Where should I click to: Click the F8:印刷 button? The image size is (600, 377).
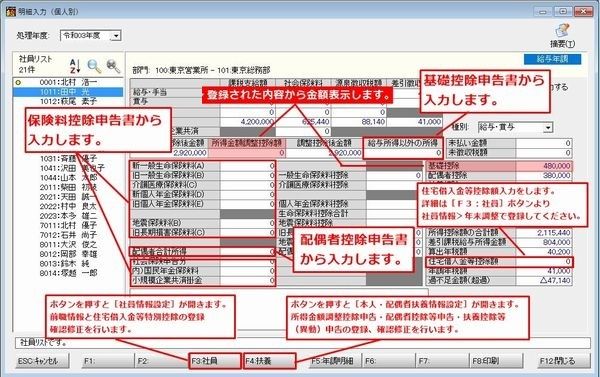[x=496, y=361]
